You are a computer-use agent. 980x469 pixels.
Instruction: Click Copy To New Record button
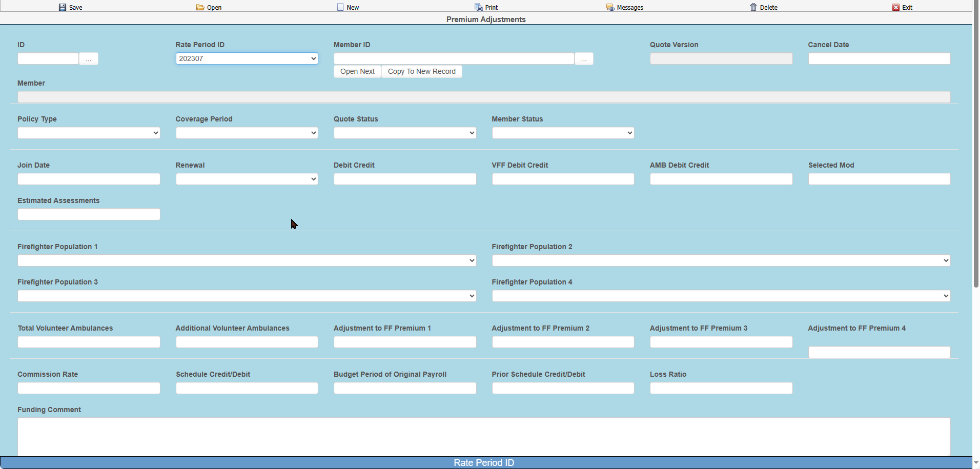(x=421, y=72)
